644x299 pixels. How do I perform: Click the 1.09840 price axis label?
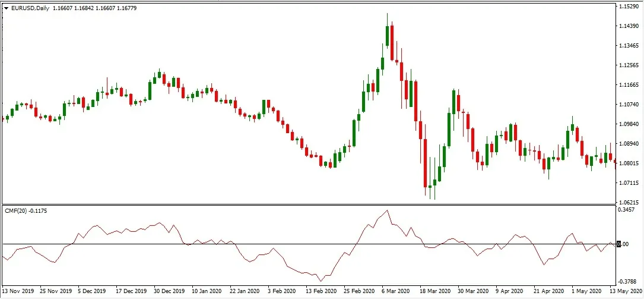(x=629, y=124)
